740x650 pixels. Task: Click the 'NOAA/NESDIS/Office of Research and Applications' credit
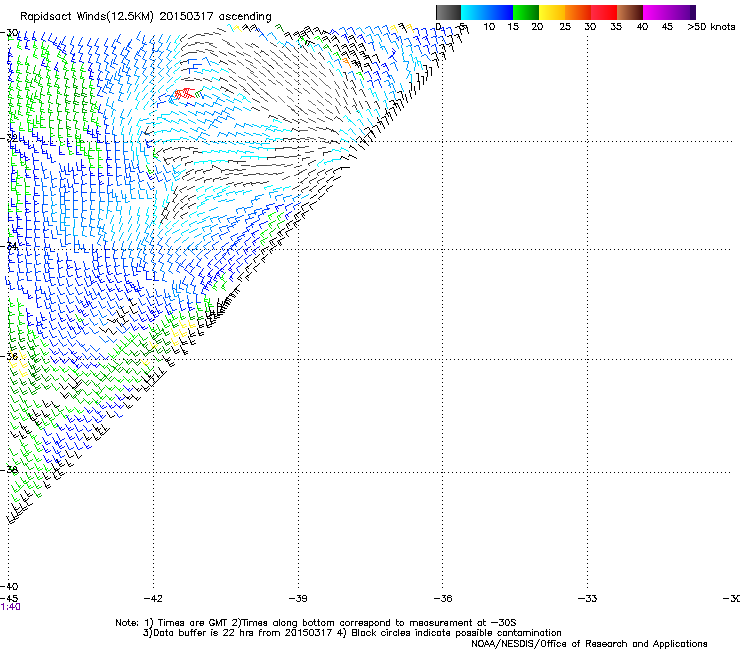589,644
